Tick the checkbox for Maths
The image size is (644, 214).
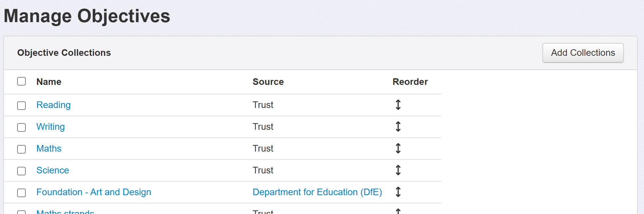(x=21, y=149)
